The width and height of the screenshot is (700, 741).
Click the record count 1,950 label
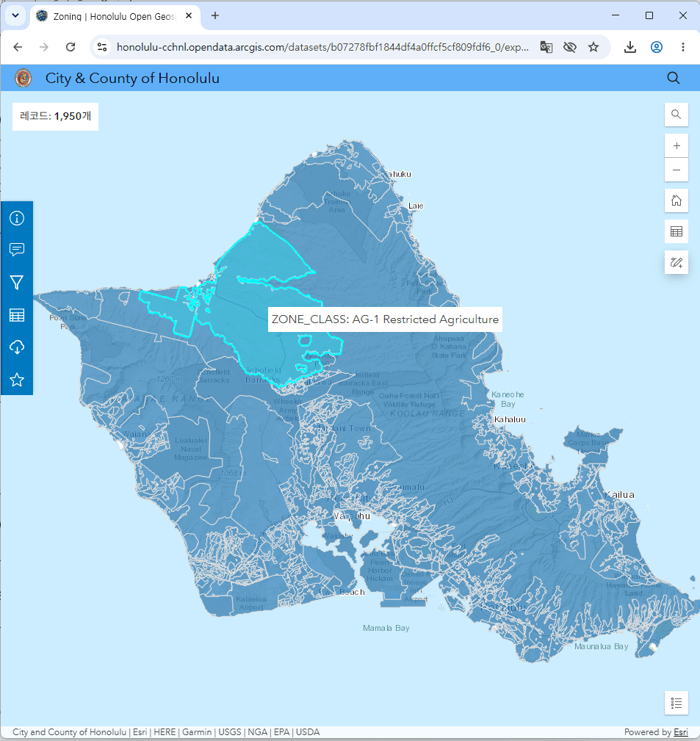pos(55,116)
